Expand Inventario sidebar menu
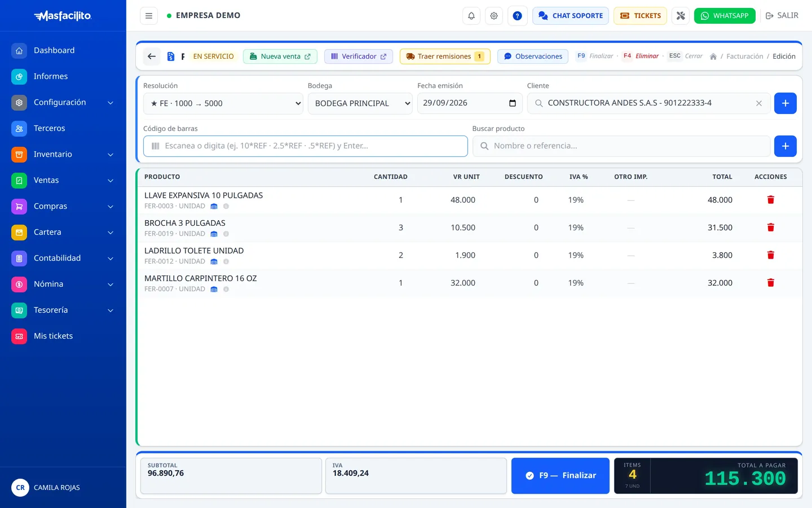 point(63,154)
